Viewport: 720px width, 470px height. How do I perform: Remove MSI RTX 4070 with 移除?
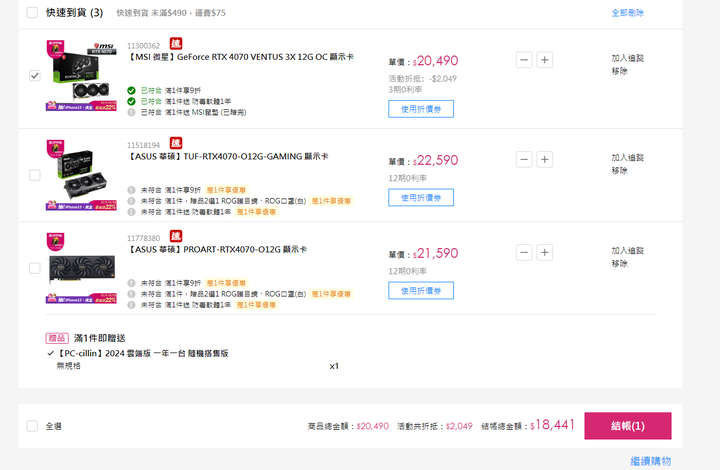619,71
